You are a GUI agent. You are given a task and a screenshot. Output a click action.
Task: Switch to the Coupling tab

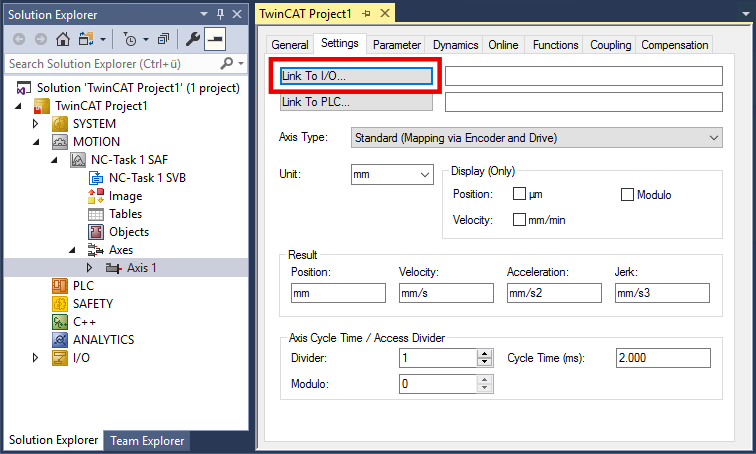(x=610, y=45)
